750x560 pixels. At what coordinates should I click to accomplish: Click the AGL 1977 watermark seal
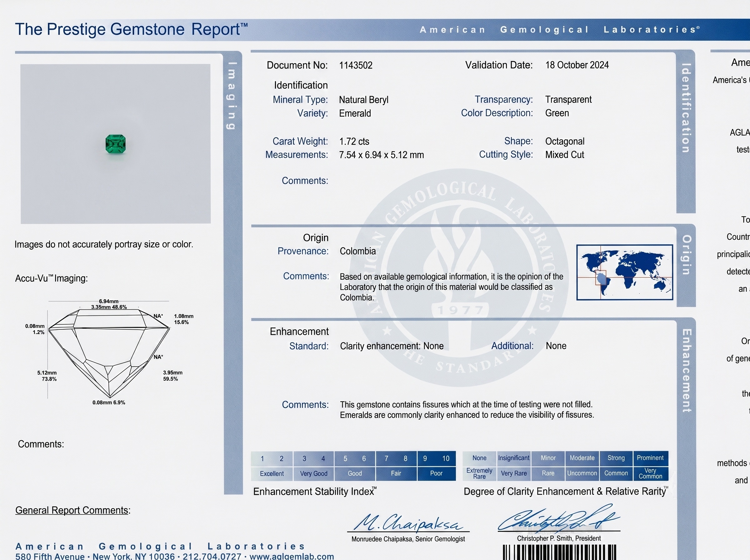(x=459, y=277)
